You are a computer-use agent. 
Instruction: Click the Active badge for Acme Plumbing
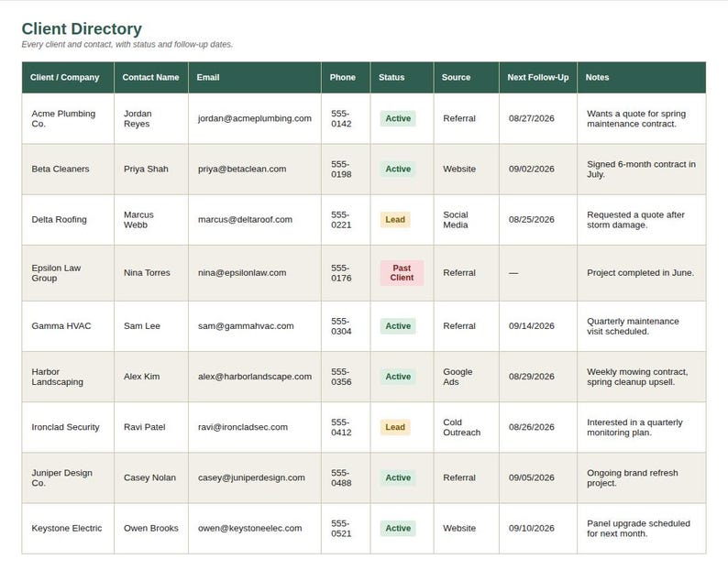click(398, 119)
